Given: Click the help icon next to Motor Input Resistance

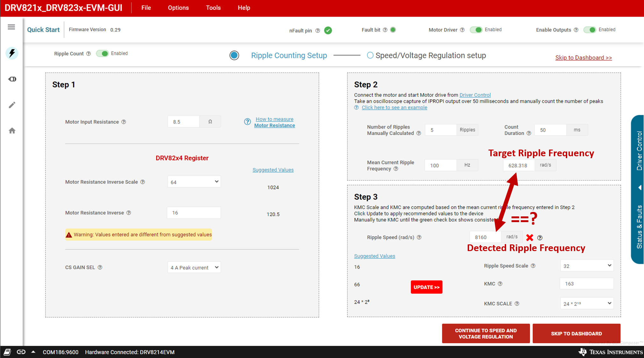Looking at the screenshot, I should tap(124, 122).
